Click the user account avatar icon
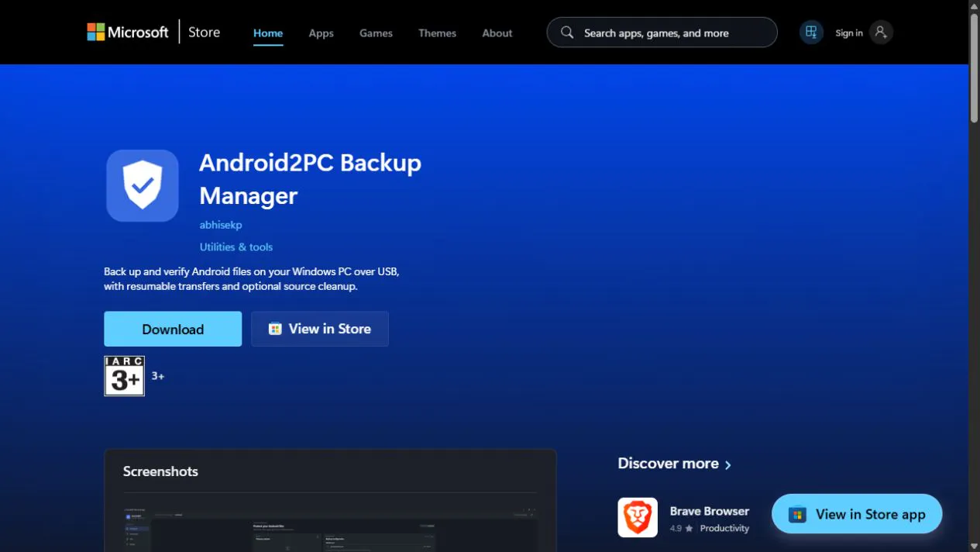 coord(880,32)
